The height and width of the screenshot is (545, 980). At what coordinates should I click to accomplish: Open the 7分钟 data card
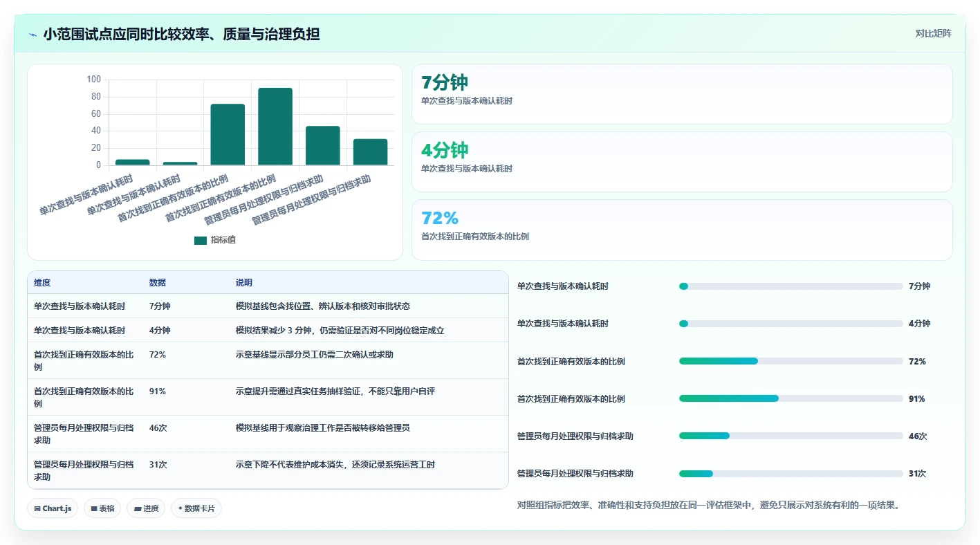[x=682, y=94]
